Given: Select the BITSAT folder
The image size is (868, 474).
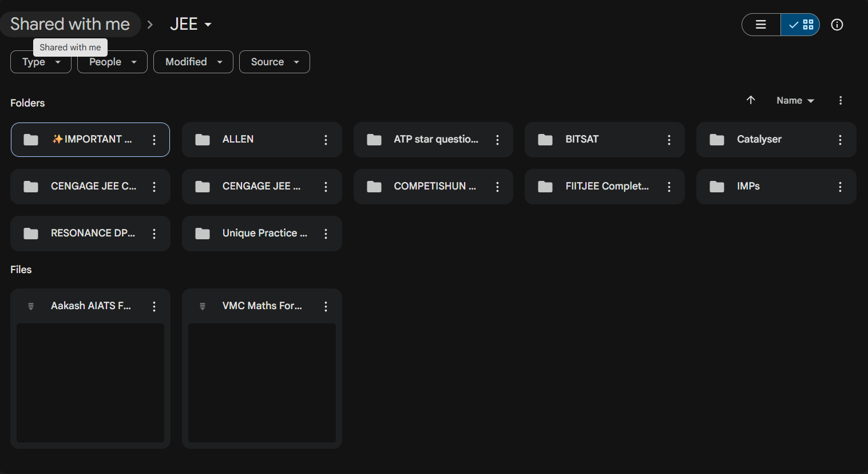Looking at the screenshot, I should [x=605, y=140].
